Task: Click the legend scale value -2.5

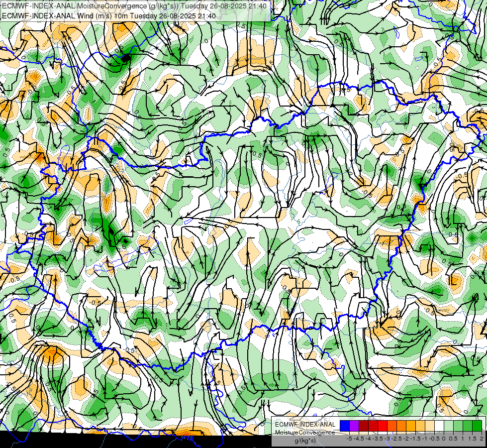Action: pyautogui.click(x=396, y=439)
